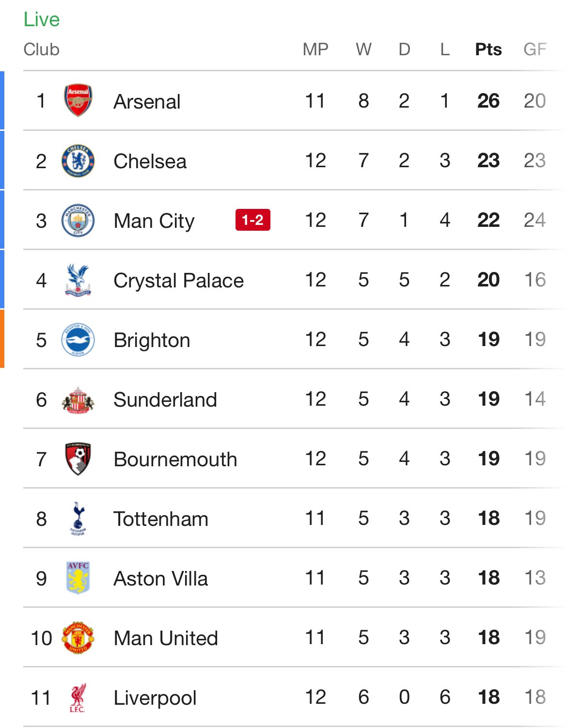The height and width of the screenshot is (728, 567).
Task: Click the Sunderland club crest
Action: tap(78, 399)
